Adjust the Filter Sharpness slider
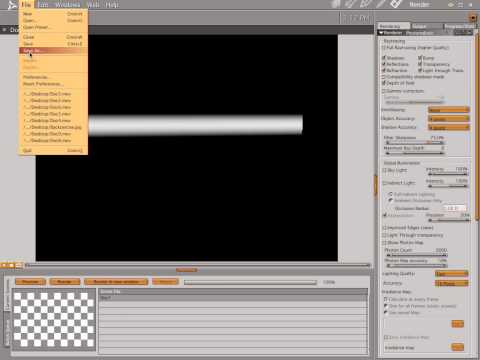Image resolution: width=480 pixels, height=360 pixels. pos(415,143)
